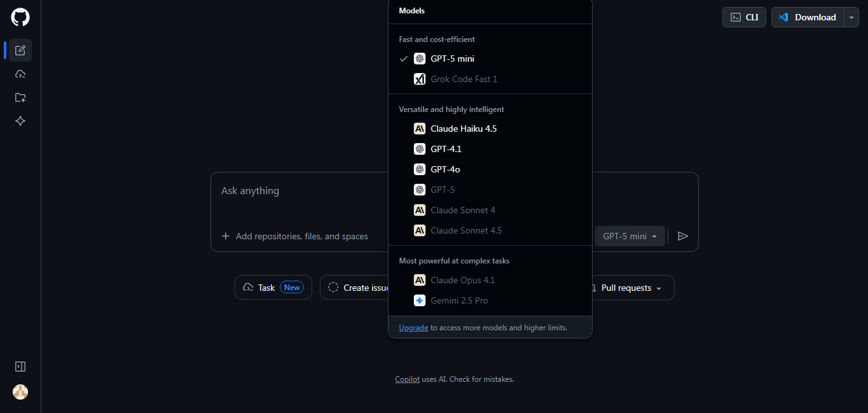Pick Grok Code Fast 1 model
This screenshot has height=413, width=868.
pos(463,79)
